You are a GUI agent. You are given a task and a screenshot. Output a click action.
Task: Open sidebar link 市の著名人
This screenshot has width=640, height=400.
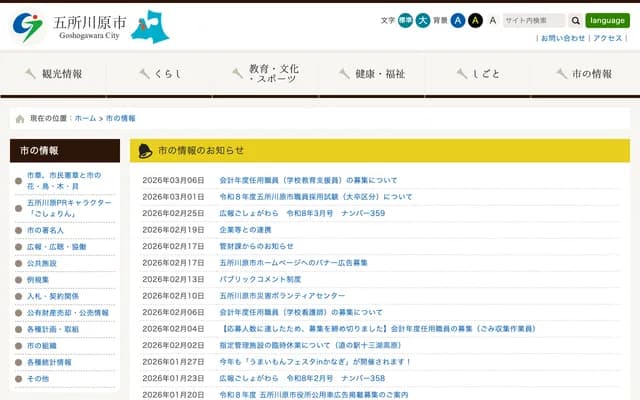click(45, 230)
